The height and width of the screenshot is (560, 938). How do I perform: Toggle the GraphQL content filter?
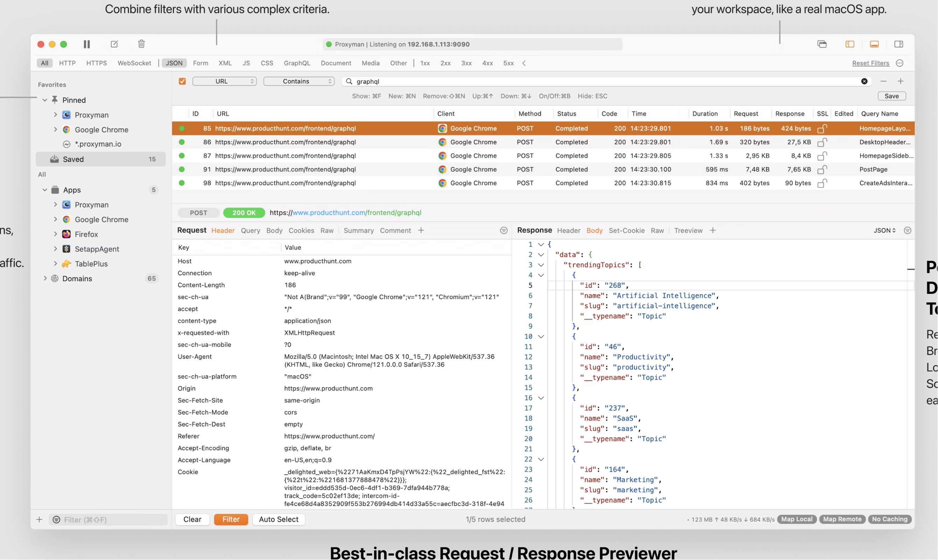[x=297, y=63]
